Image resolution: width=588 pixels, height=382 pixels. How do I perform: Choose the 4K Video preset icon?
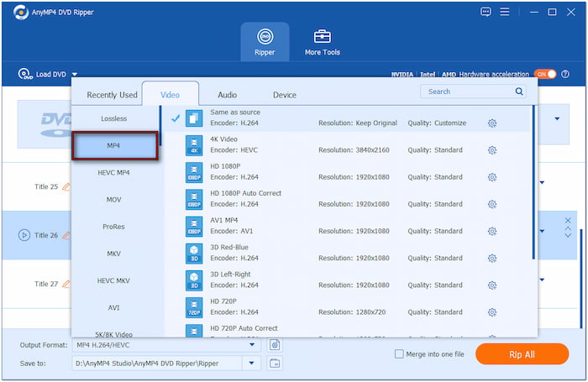coord(194,145)
